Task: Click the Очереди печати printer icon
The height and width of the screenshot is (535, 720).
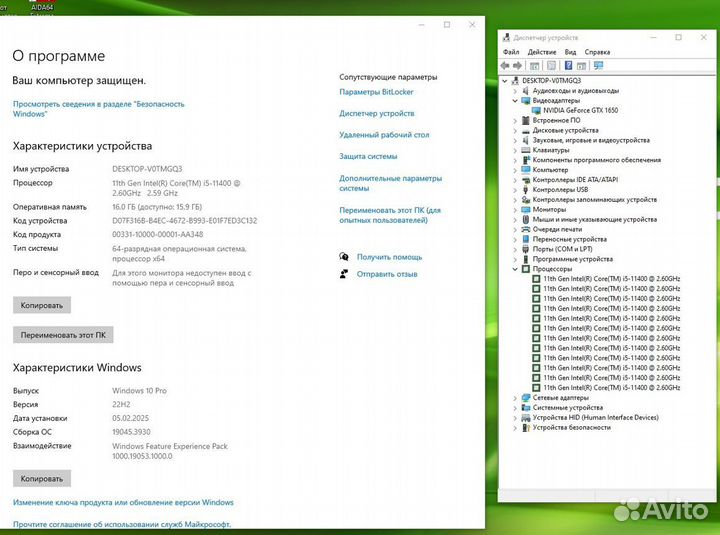Action: (x=526, y=229)
